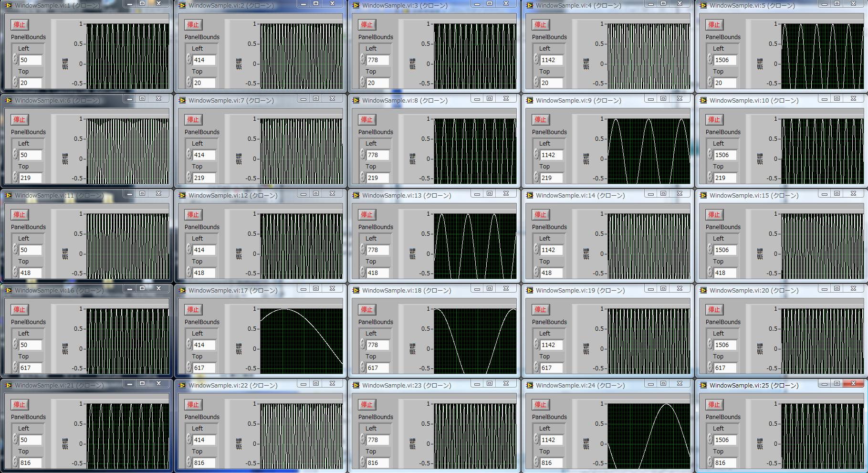This screenshot has height=473, width=868.
Task: Click the Top value 617 in WindowSample.vi:20
Action: 725,368
